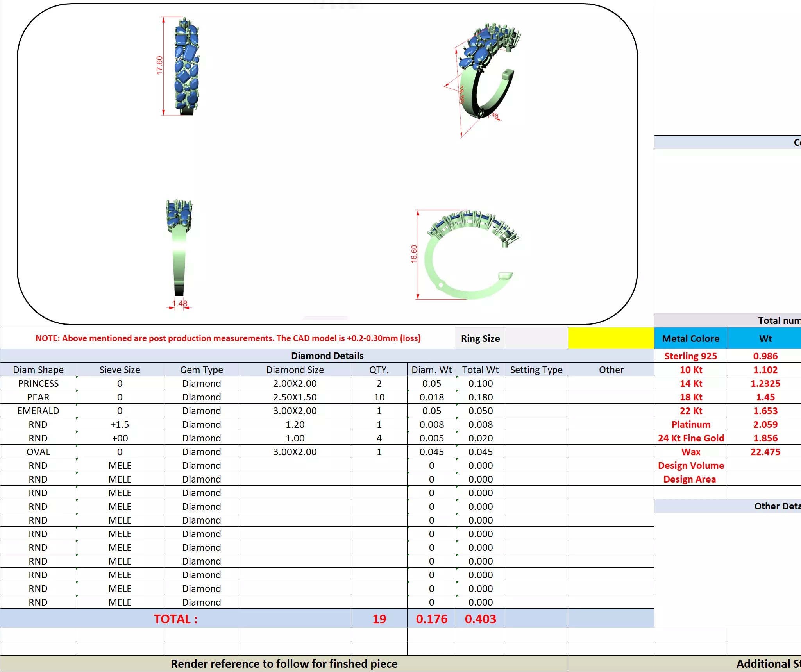The image size is (801, 672).
Task: Select the Sterling 925 metal cell
Action: [x=690, y=356]
